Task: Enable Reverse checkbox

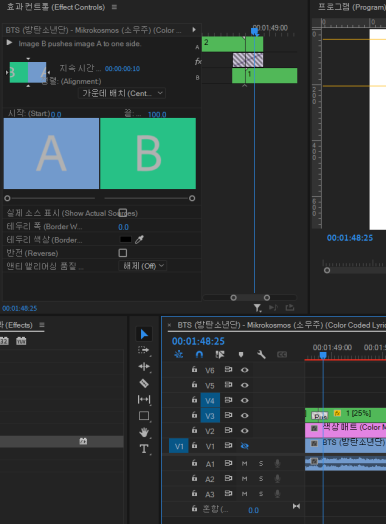Action: (x=123, y=253)
